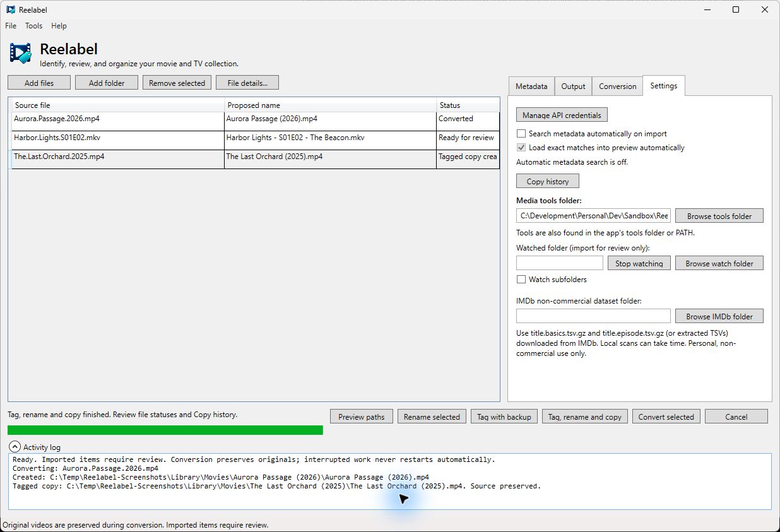Click the 'Converting: Aurora.Passage.2026.mp4' log line
The height and width of the screenshot is (532, 780).
[x=85, y=468]
